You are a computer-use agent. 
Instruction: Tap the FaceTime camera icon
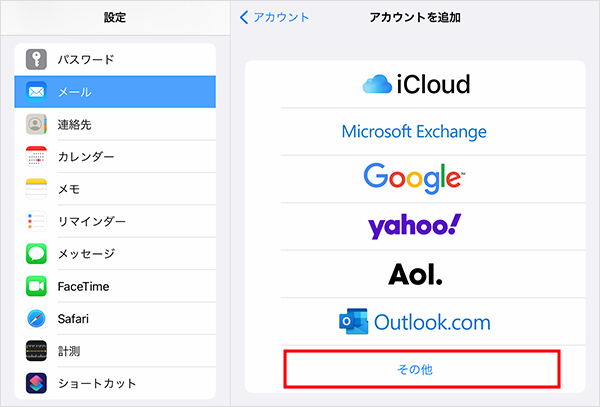click(38, 286)
